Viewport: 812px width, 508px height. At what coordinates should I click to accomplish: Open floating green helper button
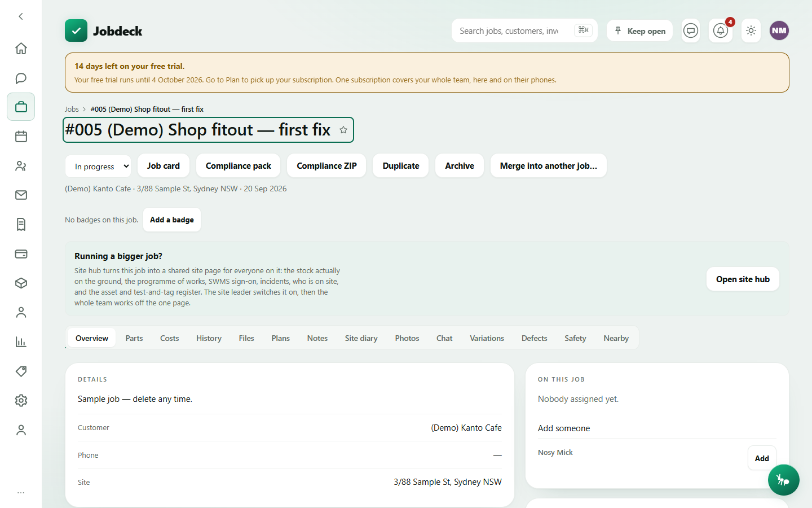click(783, 480)
